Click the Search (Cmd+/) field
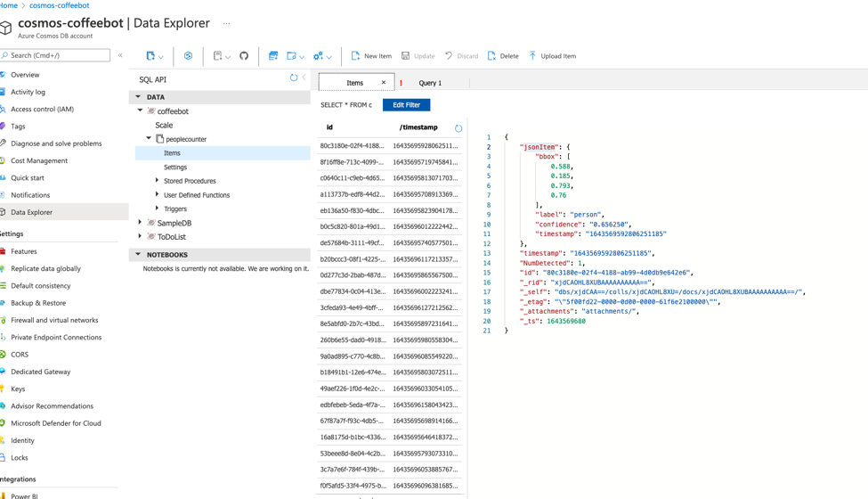Viewport: 868px width, 499px height. pyautogui.click(x=55, y=55)
